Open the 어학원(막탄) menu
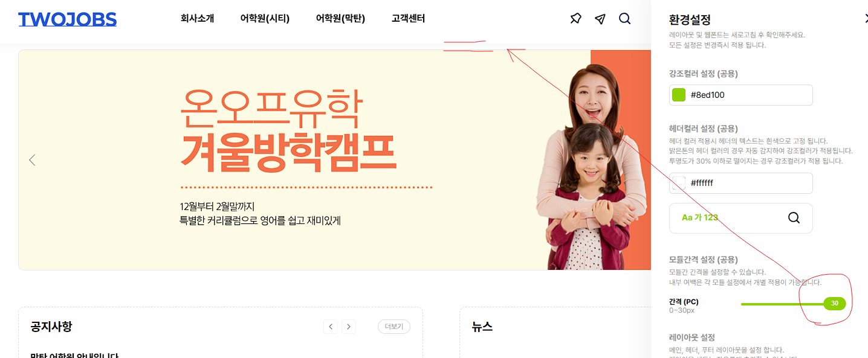Screen dimensions: 868x358 click(x=340, y=19)
